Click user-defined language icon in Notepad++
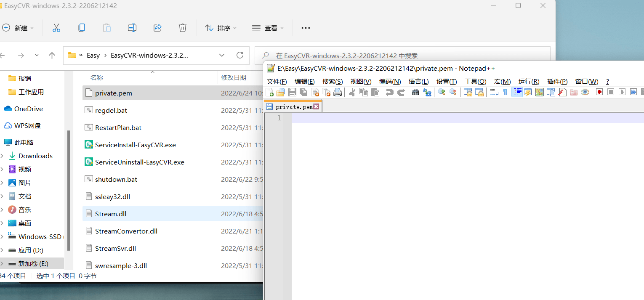 tap(528, 92)
